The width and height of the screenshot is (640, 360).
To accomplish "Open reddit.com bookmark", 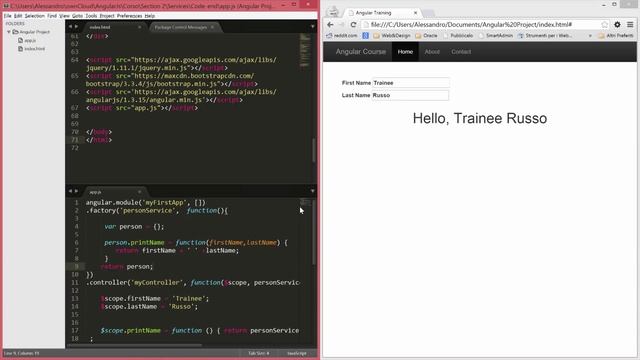I will point(342,36).
